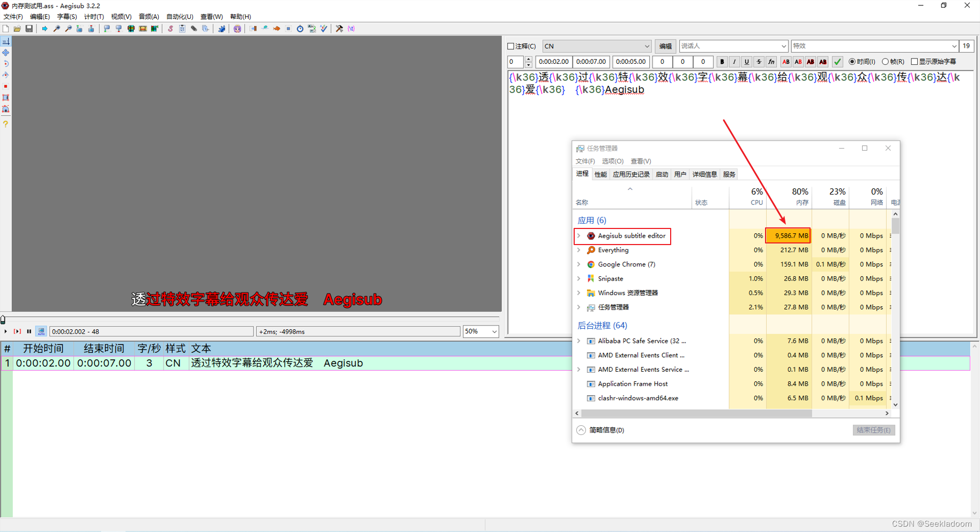Open the 特效 effect dropdown
Screen dimensions: 980x532
(875, 46)
